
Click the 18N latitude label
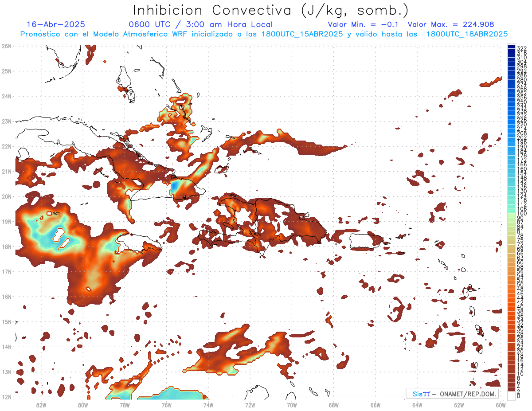tap(6, 246)
